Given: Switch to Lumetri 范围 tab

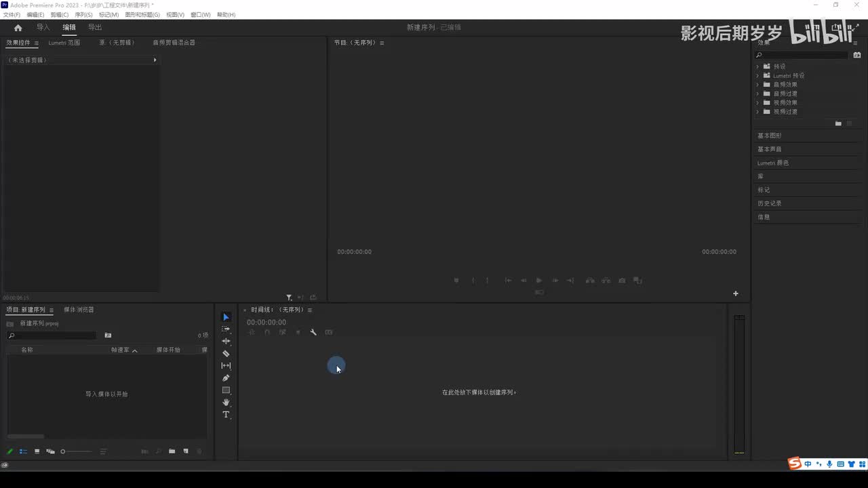Looking at the screenshot, I should click(64, 43).
